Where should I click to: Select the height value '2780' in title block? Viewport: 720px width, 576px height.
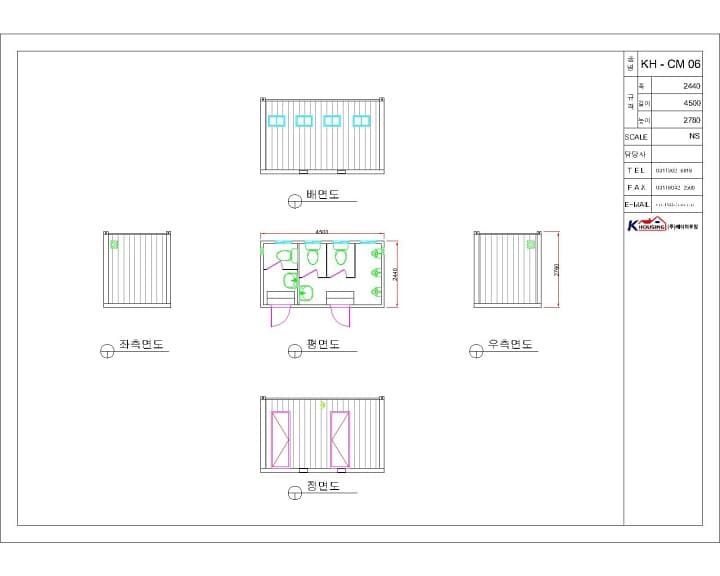click(x=691, y=120)
